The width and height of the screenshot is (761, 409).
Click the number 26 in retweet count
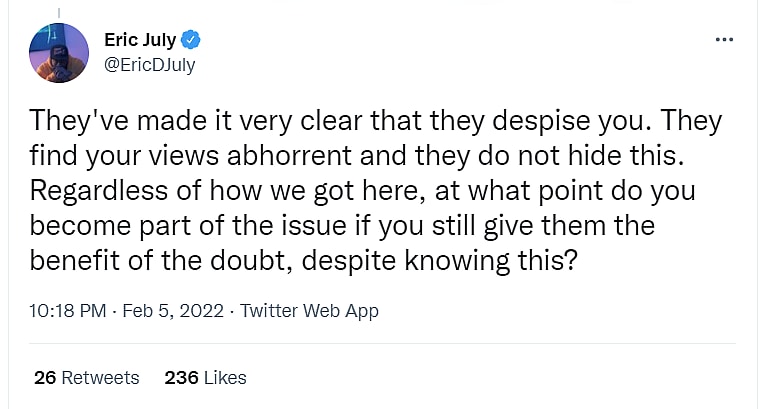pyautogui.click(x=44, y=378)
